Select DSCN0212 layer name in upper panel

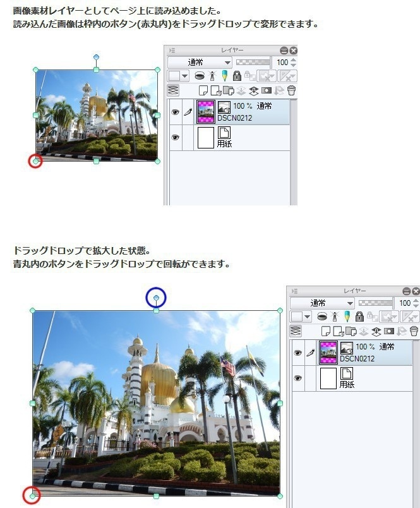(234, 118)
